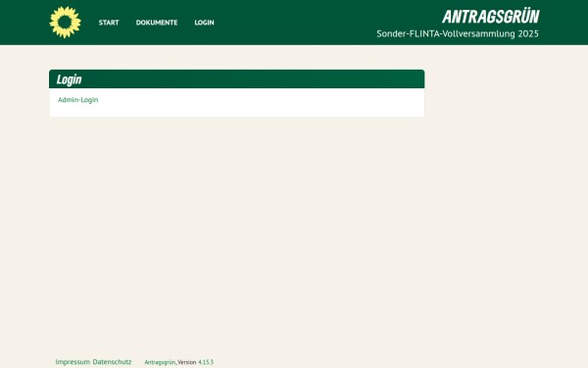Image resolution: width=588 pixels, height=368 pixels.
Task: Open the START menu item
Action: click(109, 23)
